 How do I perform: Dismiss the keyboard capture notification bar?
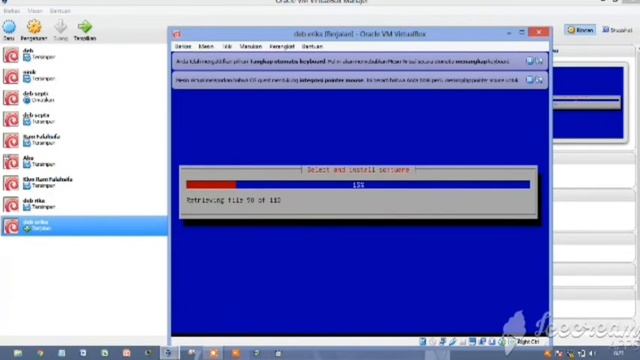[x=540, y=61]
